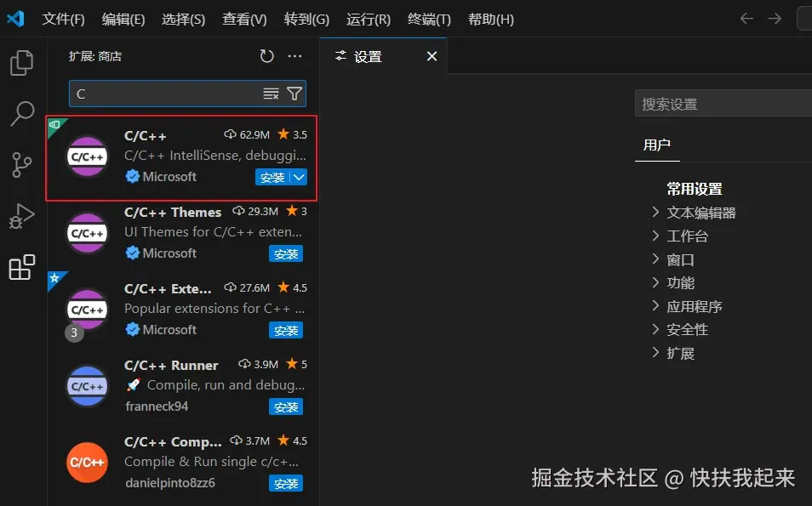The image size is (812, 506).
Task: Open install options dropdown for C/C++
Action: coord(299,177)
